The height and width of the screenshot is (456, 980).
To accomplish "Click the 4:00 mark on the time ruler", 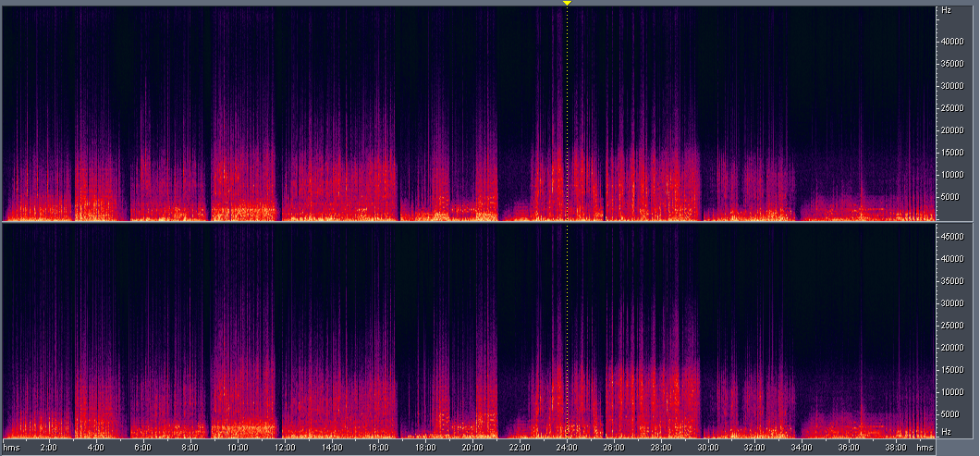I will tap(95, 448).
